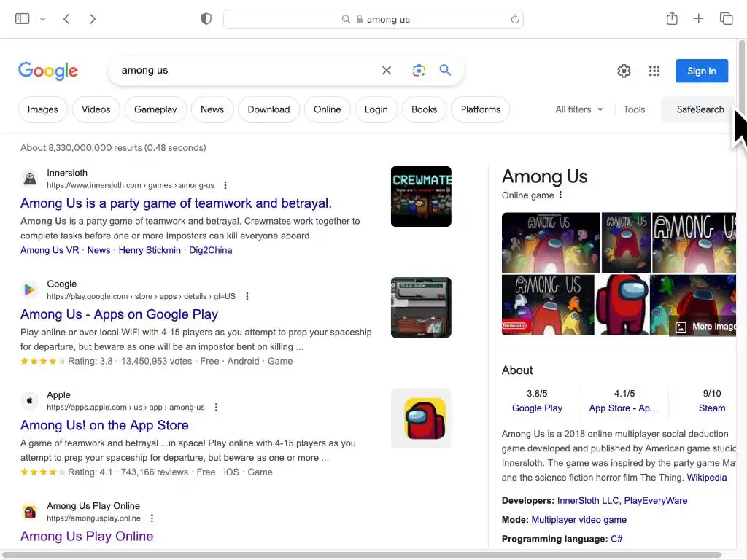Open the Google Play rating link
Viewport: 747px width, 560px height.
pyautogui.click(x=537, y=408)
